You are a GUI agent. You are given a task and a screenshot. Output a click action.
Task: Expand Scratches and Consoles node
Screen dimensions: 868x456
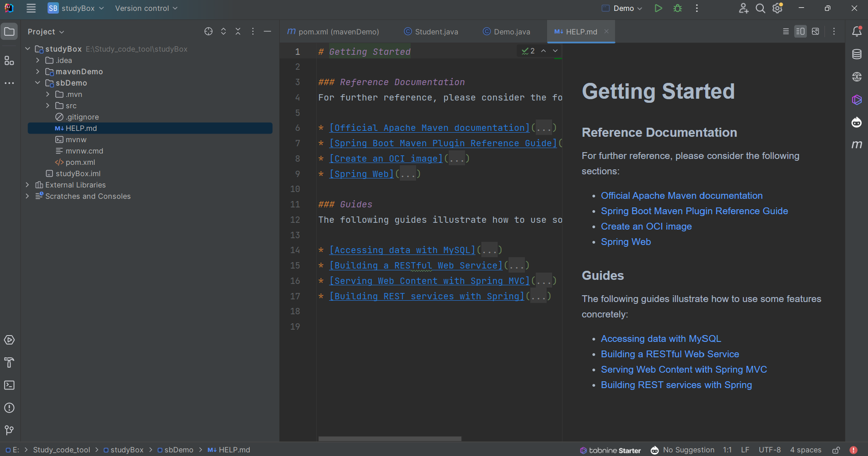[28, 196]
